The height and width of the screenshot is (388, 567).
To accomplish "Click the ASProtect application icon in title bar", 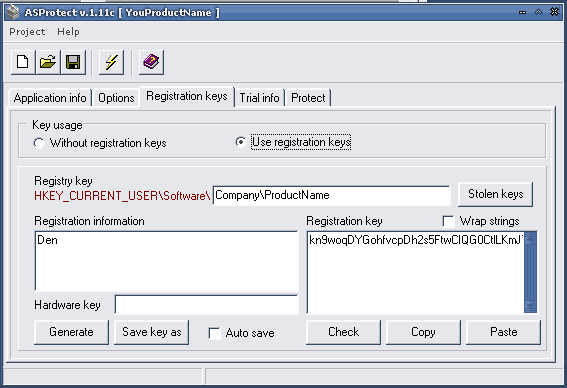I will click(13, 12).
